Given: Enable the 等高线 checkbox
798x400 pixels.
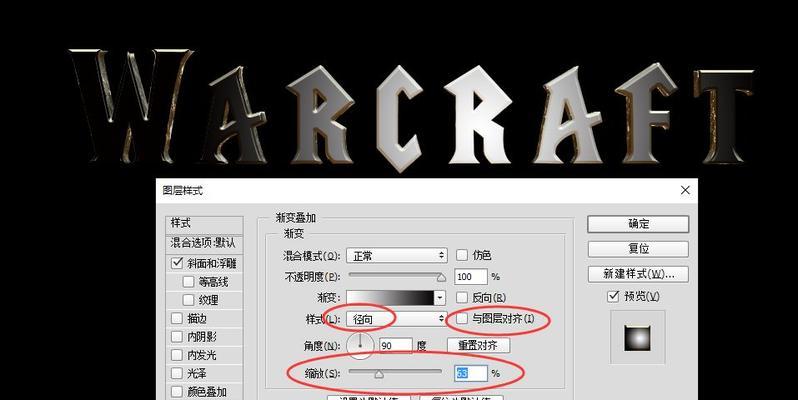Looking at the screenshot, I should point(188,281).
